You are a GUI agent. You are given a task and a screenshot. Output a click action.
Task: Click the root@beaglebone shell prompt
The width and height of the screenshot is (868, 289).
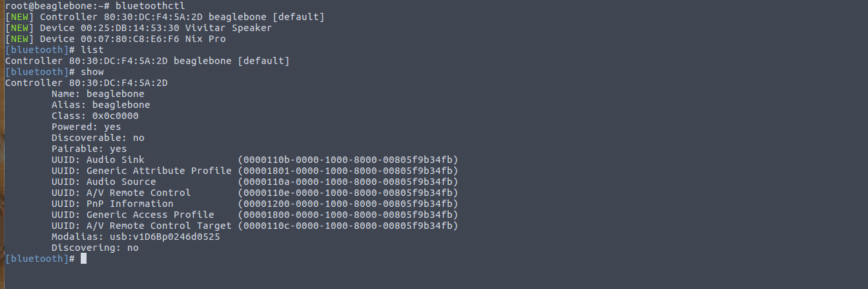(x=57, y=6)
